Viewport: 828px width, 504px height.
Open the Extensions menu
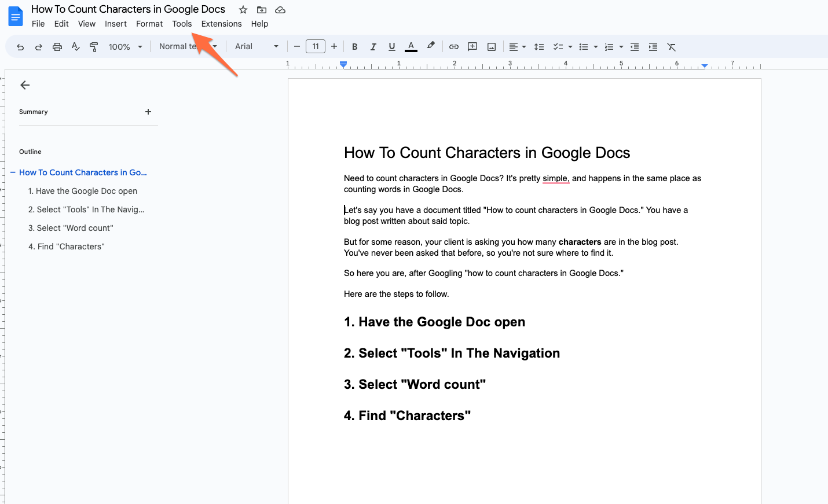[221, 24]
